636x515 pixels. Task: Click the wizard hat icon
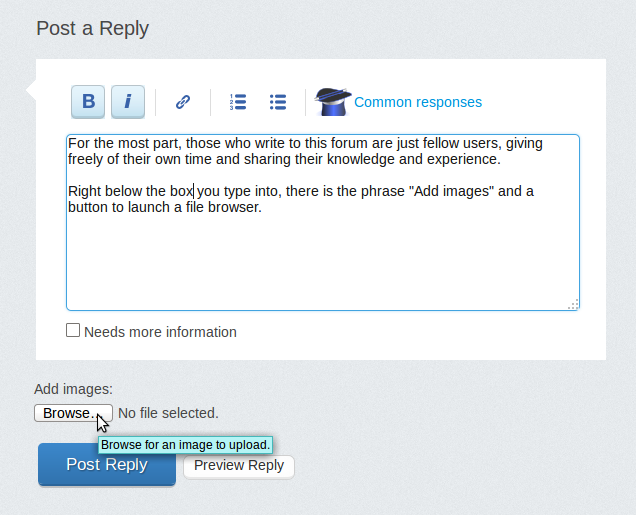pos(332,101)
